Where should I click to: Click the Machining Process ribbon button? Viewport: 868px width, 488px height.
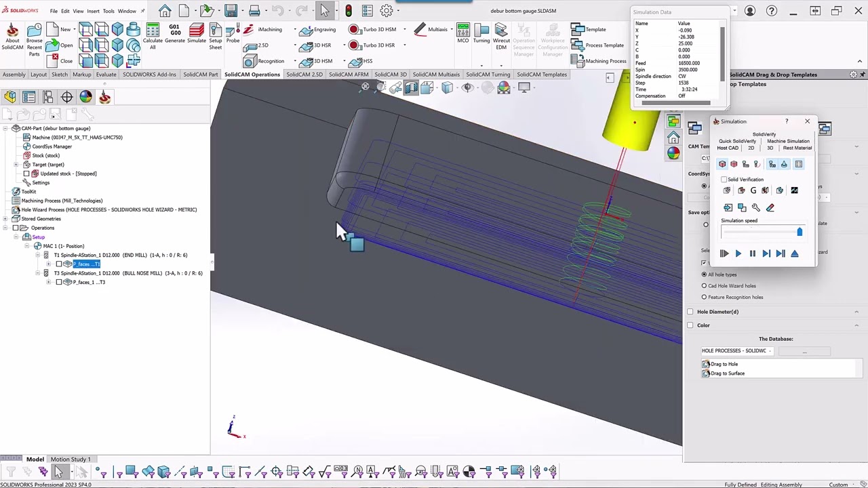(599, 61)
